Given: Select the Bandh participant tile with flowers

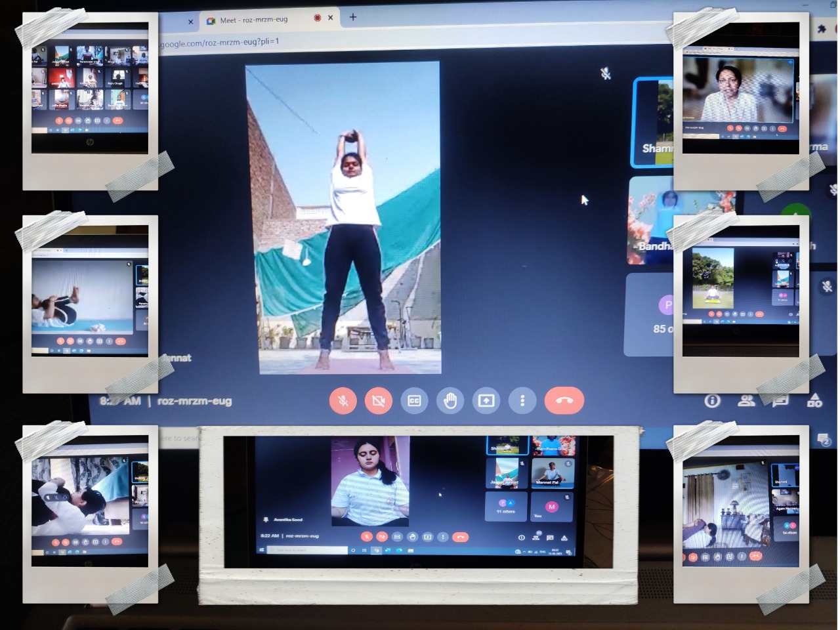Looking at the screenshot, I should [x=650, y=220].
